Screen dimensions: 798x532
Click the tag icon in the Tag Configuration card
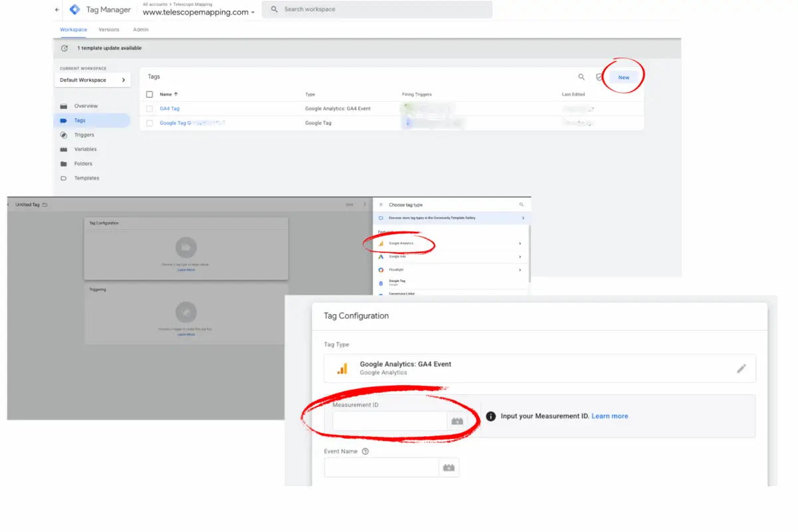coord(186,248)
